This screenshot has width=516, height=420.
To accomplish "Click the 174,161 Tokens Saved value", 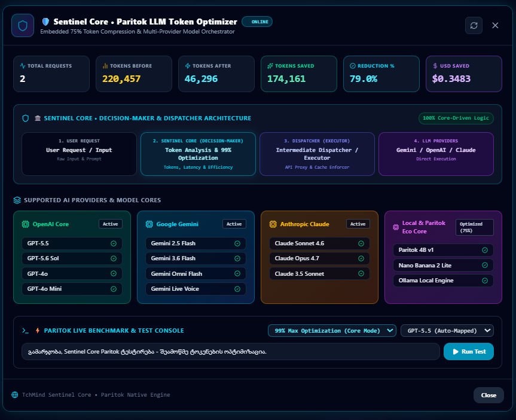I will pyautogui.click(x=286, y=79).
